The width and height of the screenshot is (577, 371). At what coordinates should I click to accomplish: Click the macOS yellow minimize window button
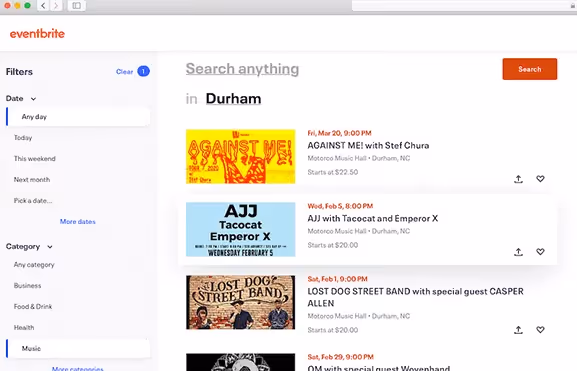[17, 6]
